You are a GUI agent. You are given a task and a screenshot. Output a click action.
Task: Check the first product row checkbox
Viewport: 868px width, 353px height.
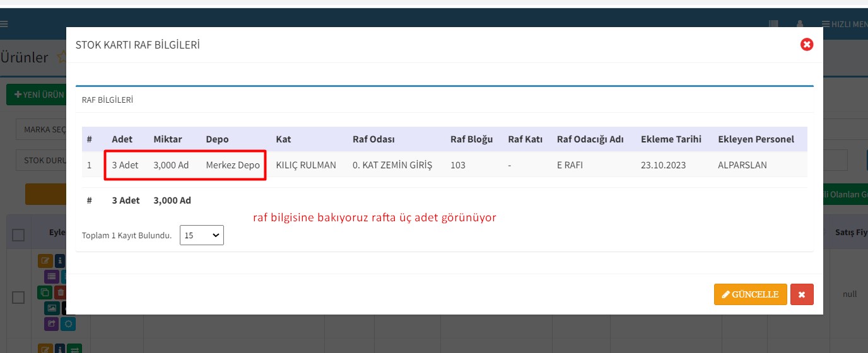pyautogui.click(x=18, y=297)
